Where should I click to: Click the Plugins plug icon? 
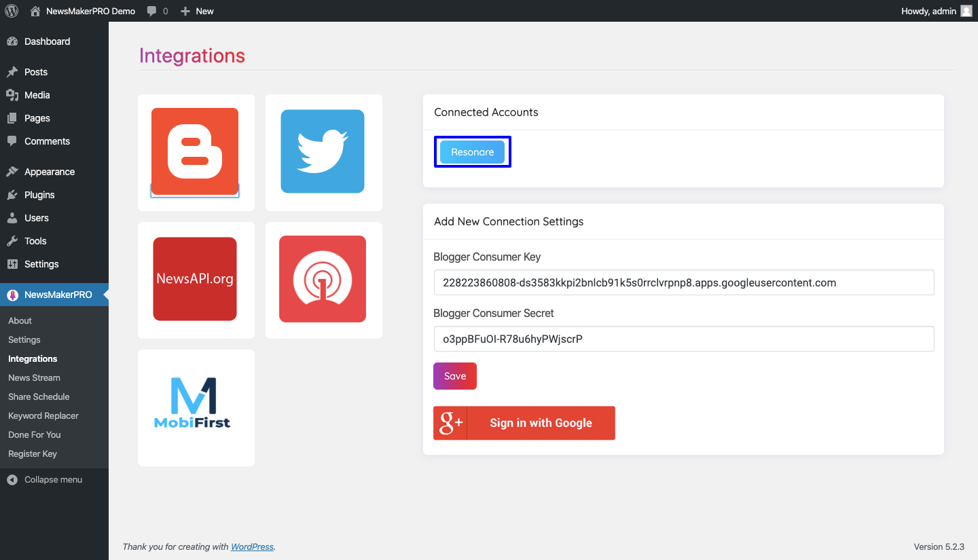[x=12, y=195]
